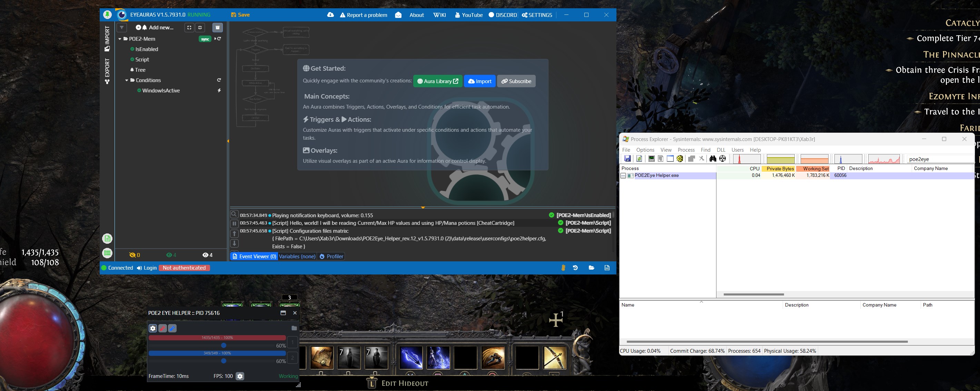Click the lightning bolt on WindowIsActive row
This screenshot has width=980, height=391.
[x=219, y=91]
